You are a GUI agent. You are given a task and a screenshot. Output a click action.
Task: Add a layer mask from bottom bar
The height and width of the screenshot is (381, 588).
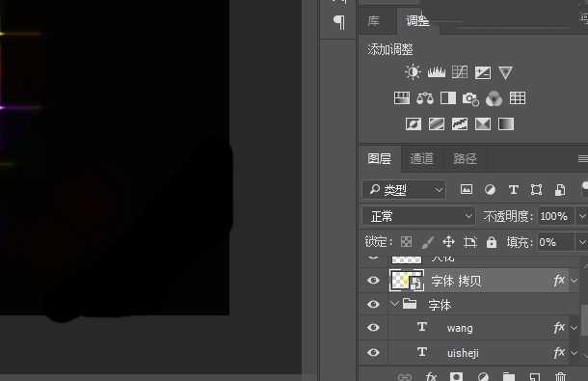pos(456,376)
